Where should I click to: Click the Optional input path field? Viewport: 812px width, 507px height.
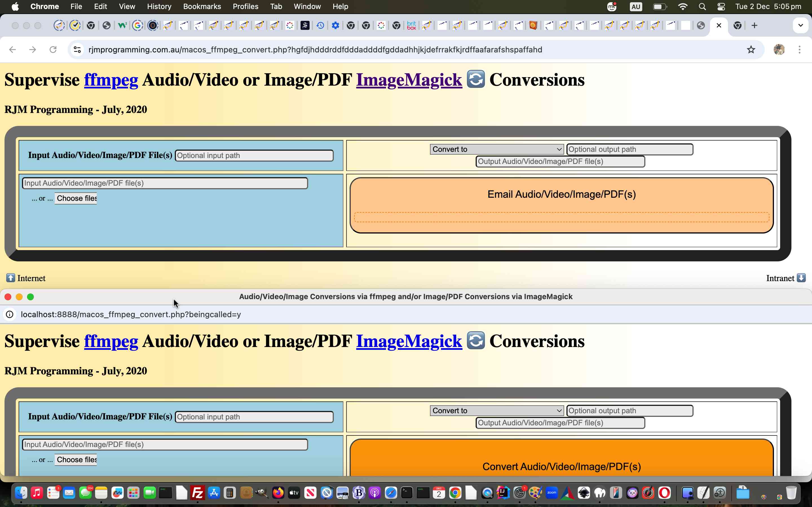pos(254,155)
